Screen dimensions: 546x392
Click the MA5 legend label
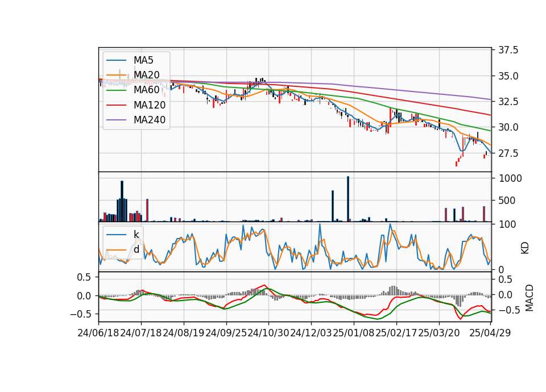[x=143, y=60]
